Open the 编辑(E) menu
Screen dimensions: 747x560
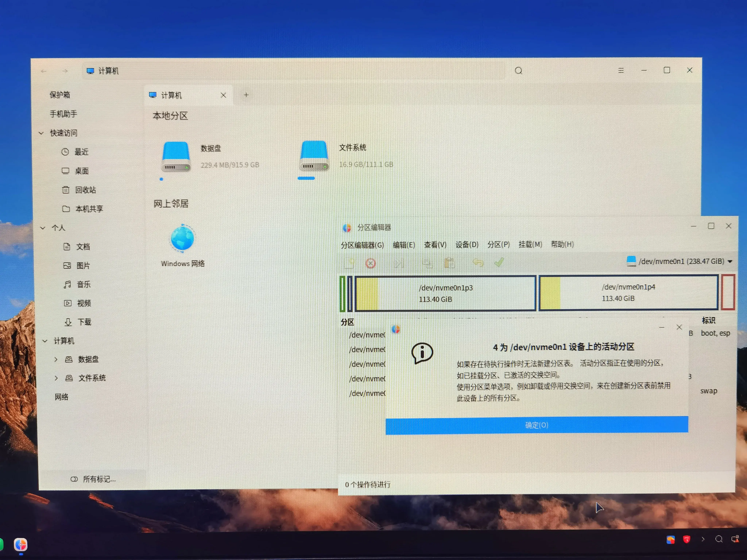click(x=404, y=245)
